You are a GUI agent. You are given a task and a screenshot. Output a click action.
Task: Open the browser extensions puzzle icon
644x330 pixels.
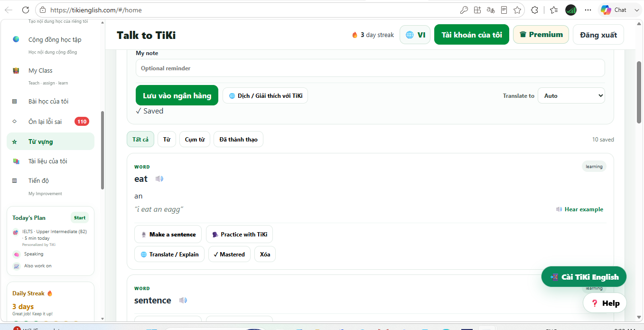[535, 10]
